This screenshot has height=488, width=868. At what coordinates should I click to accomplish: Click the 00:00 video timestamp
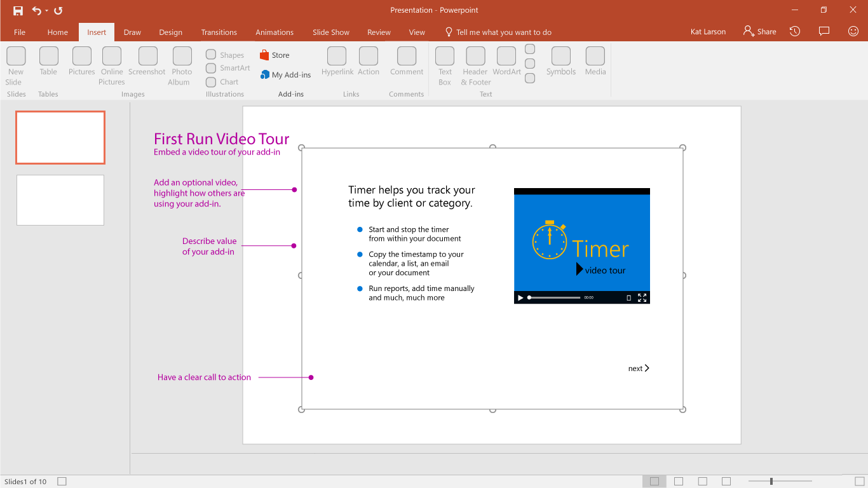[x=589, y=297]
